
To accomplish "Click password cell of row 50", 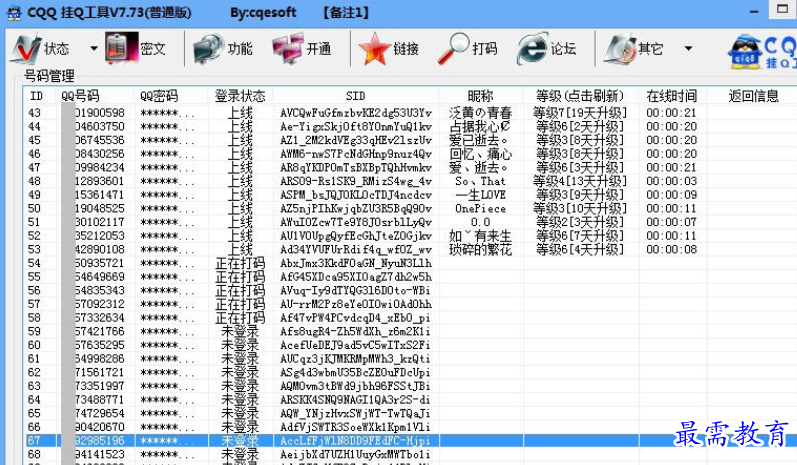I will (x=167, y=209).
